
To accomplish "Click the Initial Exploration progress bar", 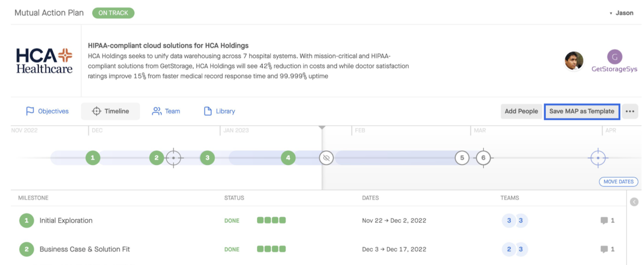I will coord(271,220).
